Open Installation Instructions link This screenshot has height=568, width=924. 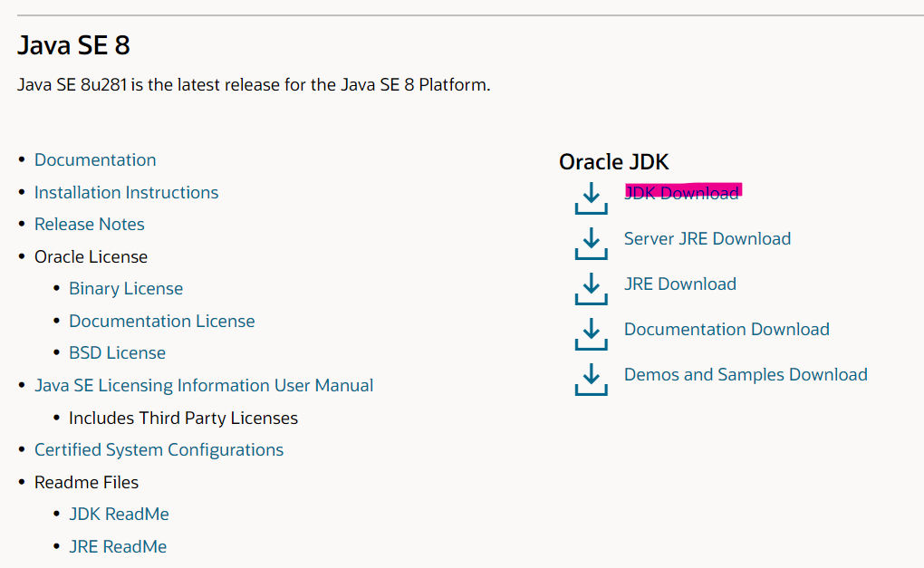point(126,192)
